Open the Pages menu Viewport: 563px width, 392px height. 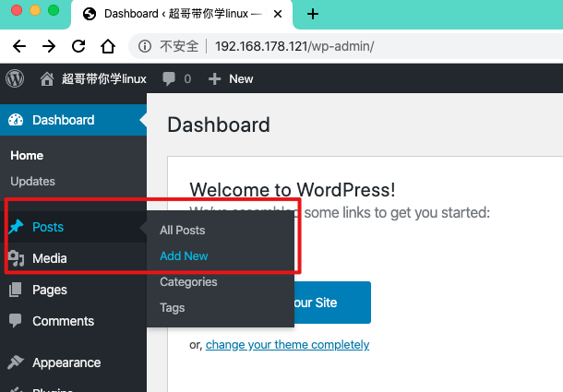(73, 290)
